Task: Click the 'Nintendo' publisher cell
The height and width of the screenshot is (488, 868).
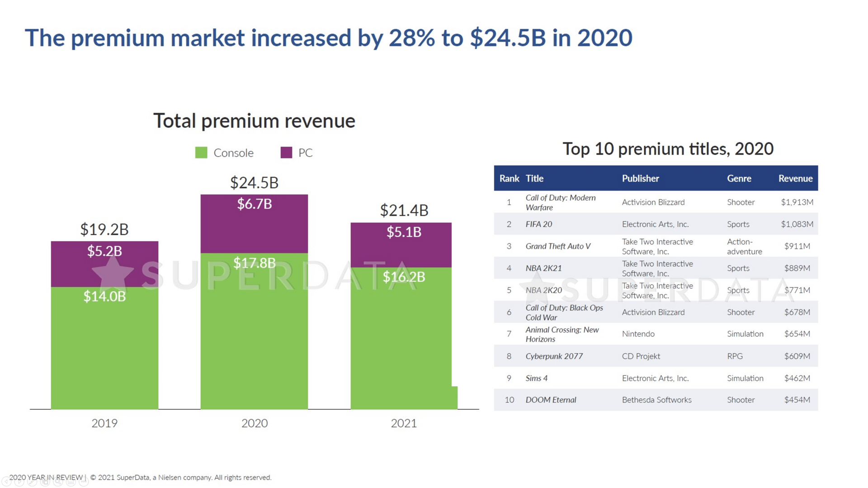Action: (638, 334)
